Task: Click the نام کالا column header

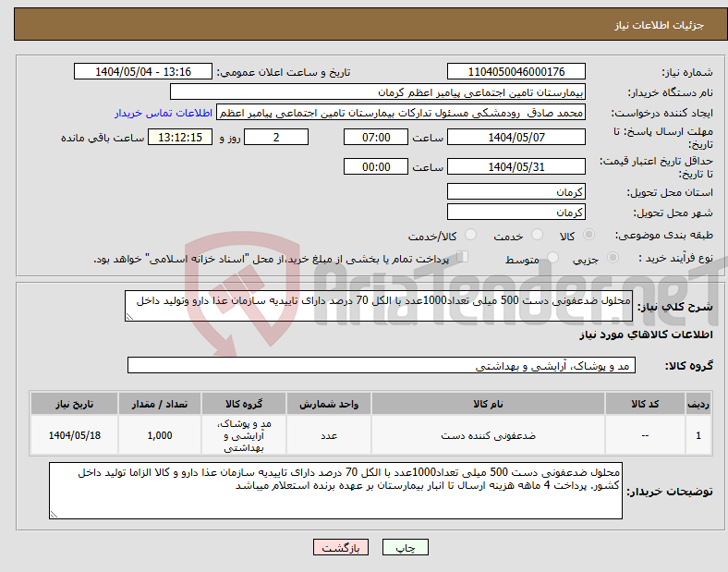Action: tap(488, 404)
